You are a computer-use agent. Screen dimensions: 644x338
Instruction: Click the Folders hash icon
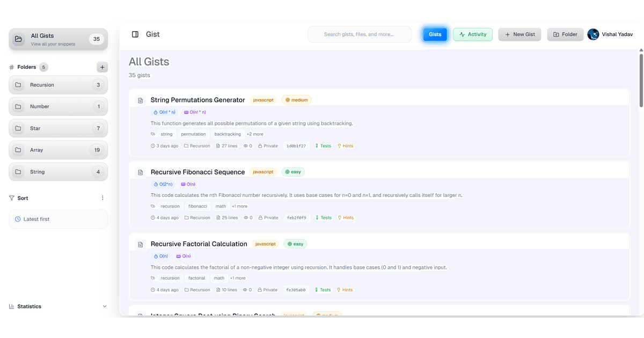pos(12,67)
